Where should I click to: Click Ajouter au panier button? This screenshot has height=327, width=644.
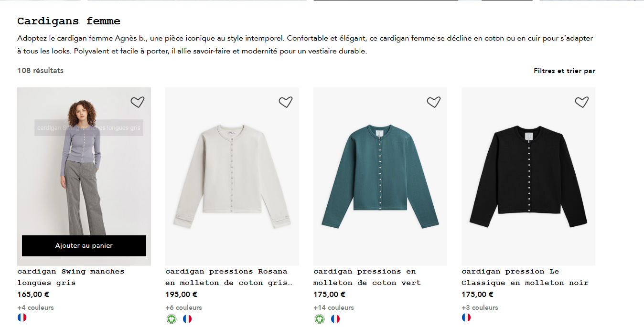click(x=84, y=246)
